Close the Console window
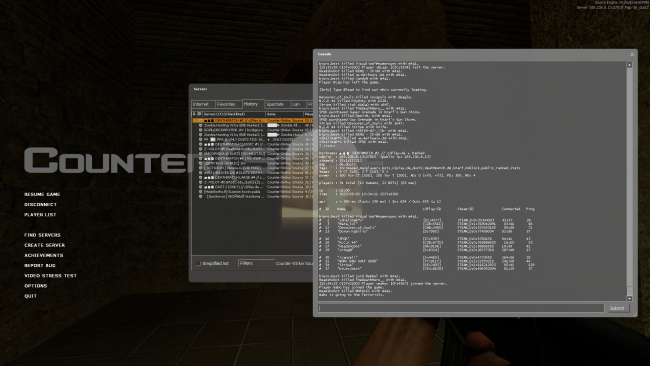This screenshot has width=650, height=366. coord(632,54)
